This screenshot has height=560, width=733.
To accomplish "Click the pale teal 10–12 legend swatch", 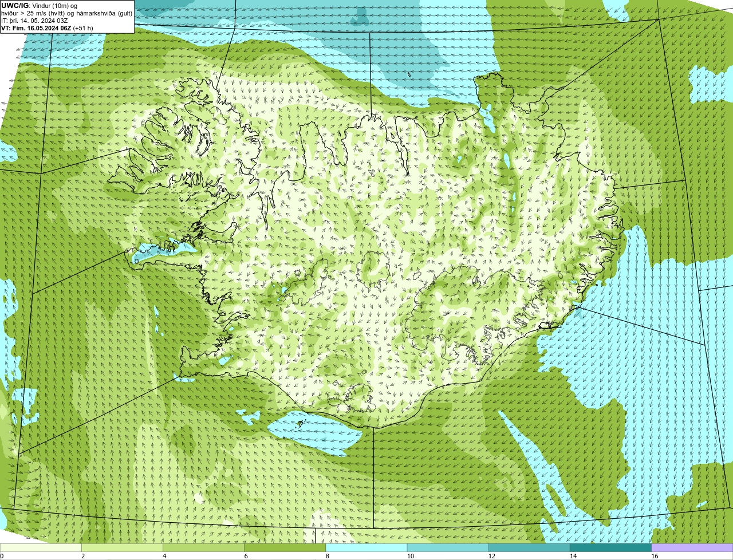I will (448, 547).
